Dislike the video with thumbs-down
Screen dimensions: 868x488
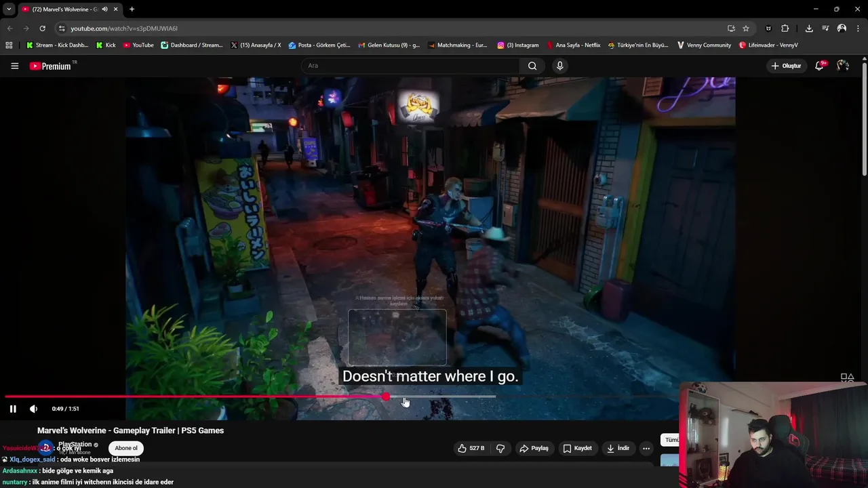point(500,448)
